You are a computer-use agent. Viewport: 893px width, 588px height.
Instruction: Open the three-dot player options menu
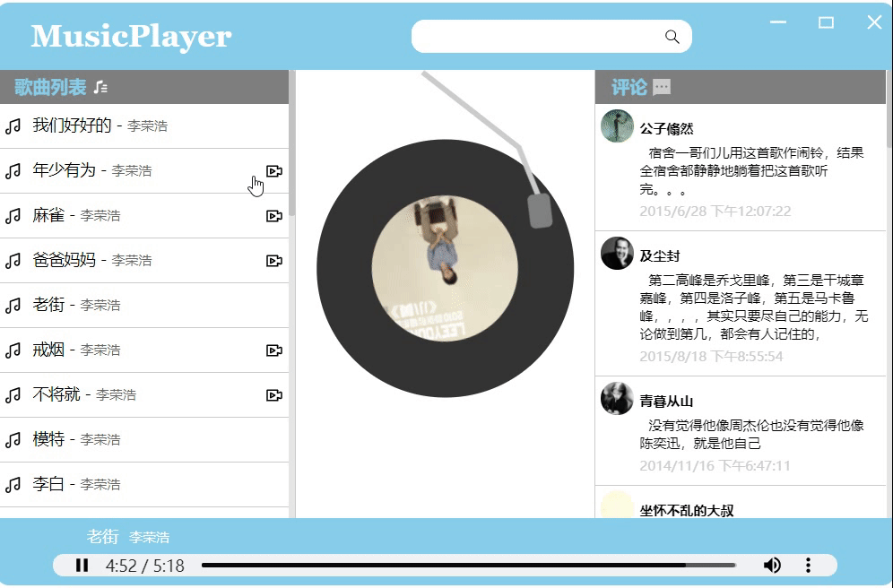(806, 566)
